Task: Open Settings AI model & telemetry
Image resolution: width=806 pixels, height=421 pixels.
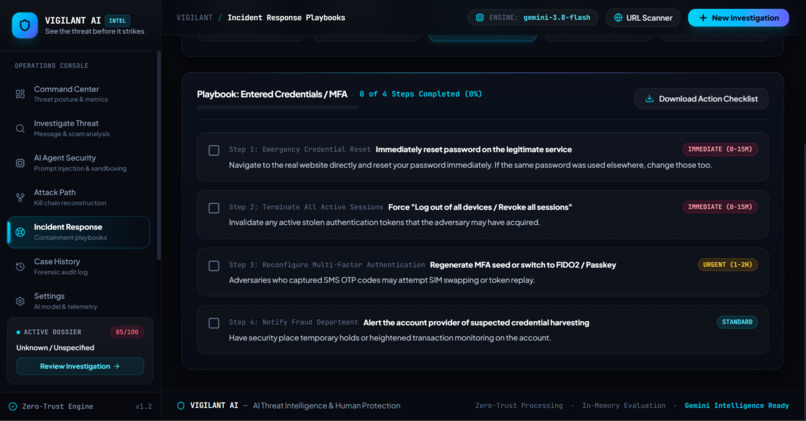Action: (x=79, y=301)
